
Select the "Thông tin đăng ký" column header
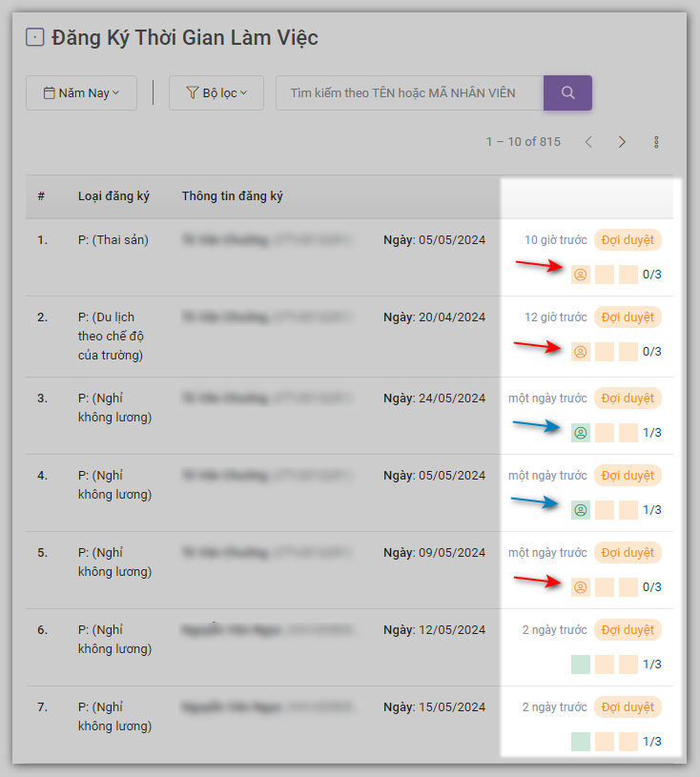(232, 196)
